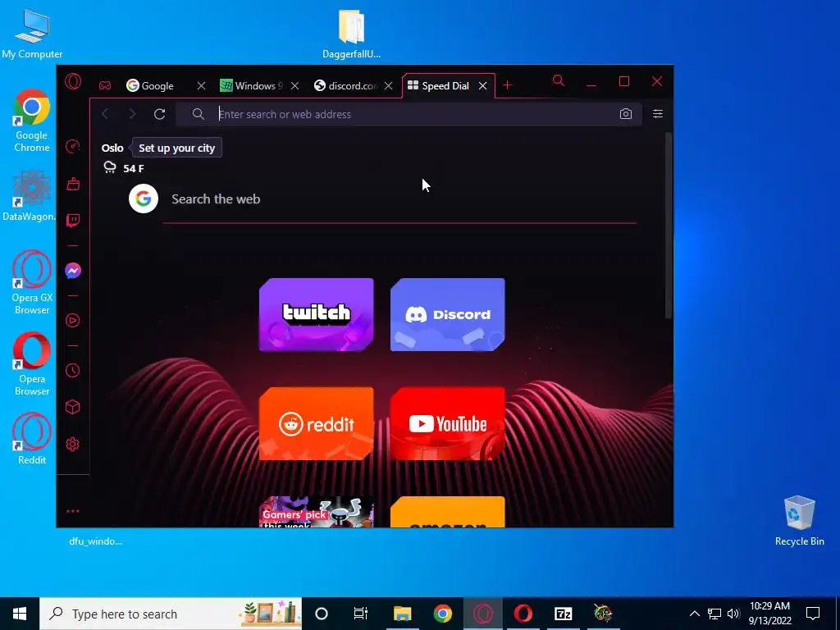Select the Opera Browser desktop shortcut
840x630 pixels.
(x=32, y=364)
